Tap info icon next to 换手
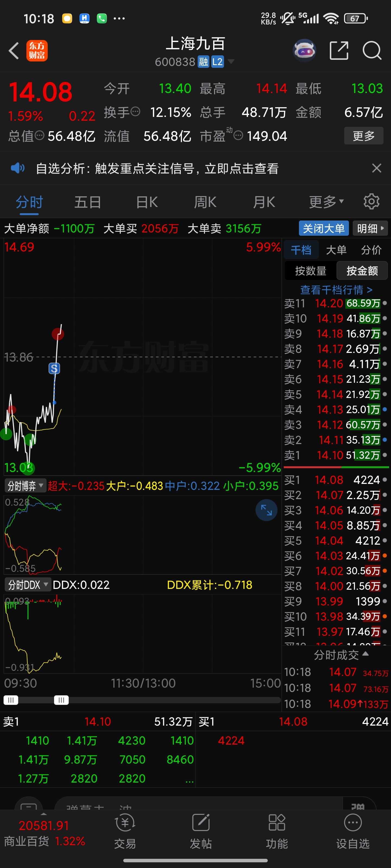This screenshot has height=868, width=391. [x=135, y=111]
